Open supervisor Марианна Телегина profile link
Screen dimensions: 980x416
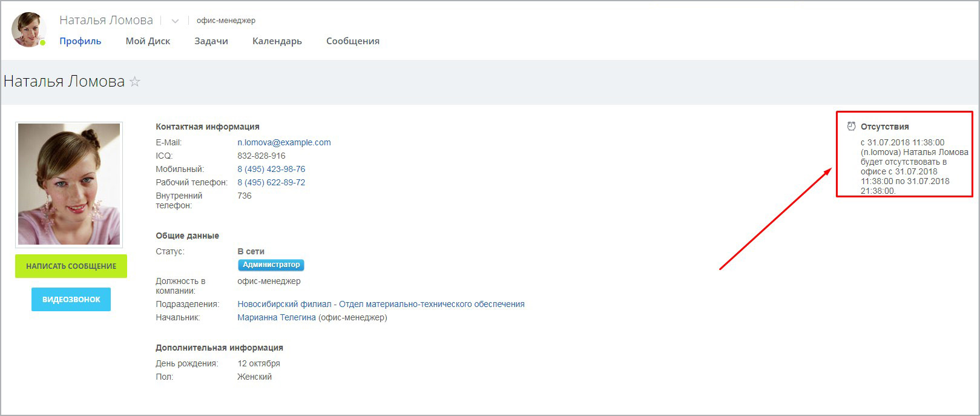point(277,317)
